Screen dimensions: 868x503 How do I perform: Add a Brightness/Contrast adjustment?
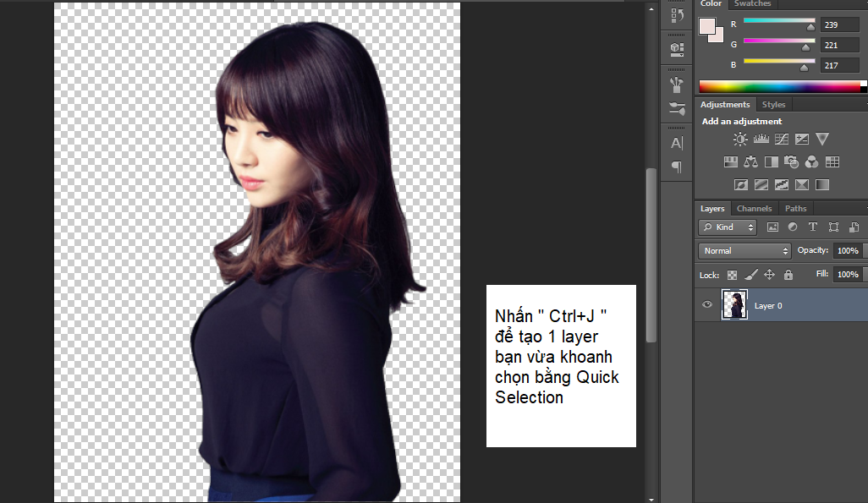[740, 139]
